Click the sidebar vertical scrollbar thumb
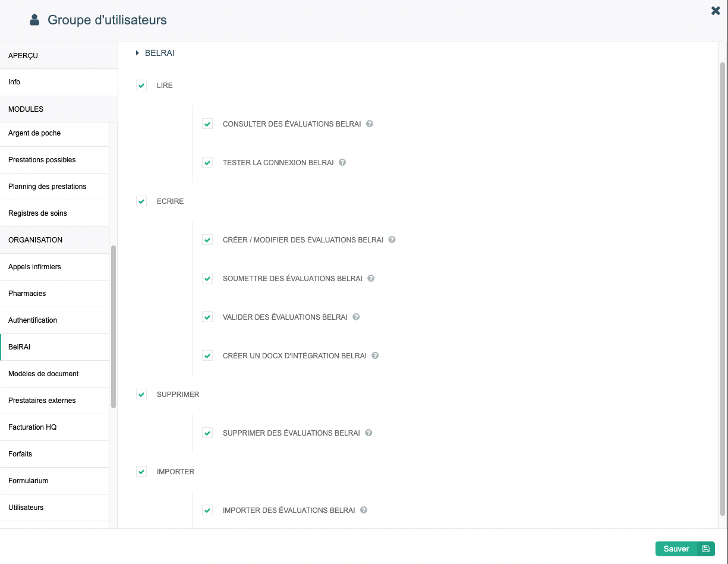728x564 pixels. click(114, 326)
